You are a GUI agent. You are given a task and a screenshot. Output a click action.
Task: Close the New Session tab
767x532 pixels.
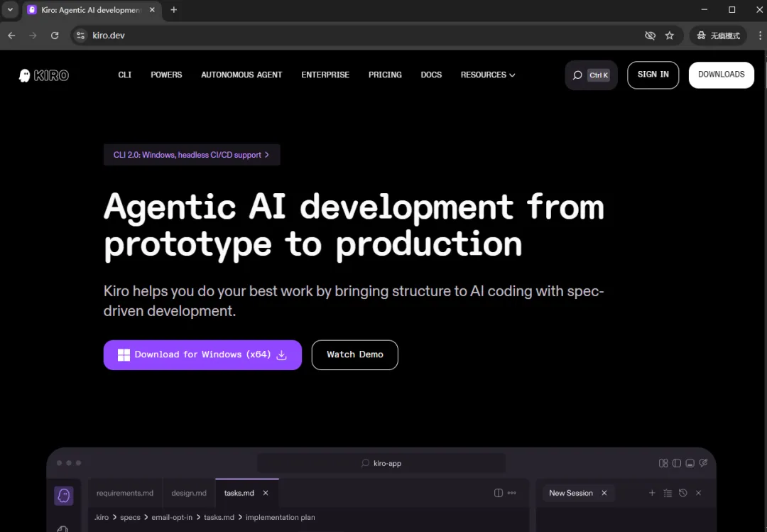(x=604, y=493)
